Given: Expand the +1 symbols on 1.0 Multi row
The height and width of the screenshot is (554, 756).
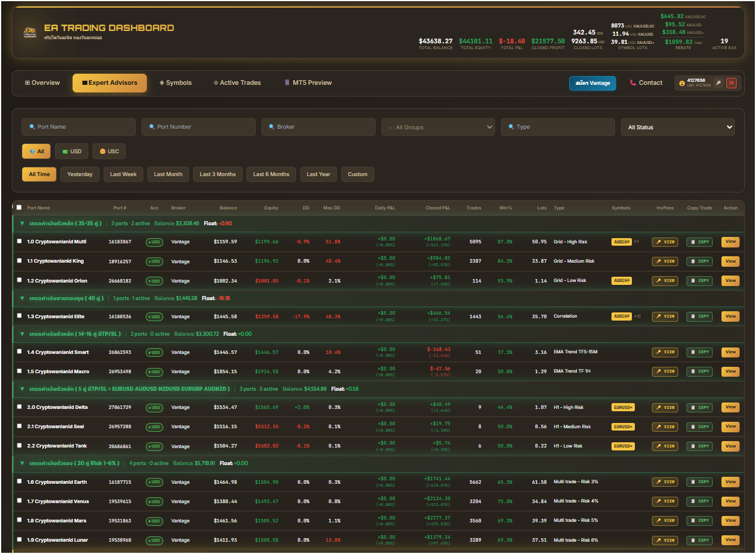Looking at the screenshot, I should 637,242.
